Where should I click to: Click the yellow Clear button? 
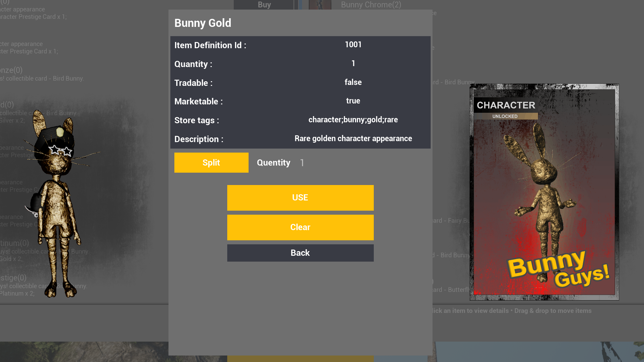pos(300,227)
